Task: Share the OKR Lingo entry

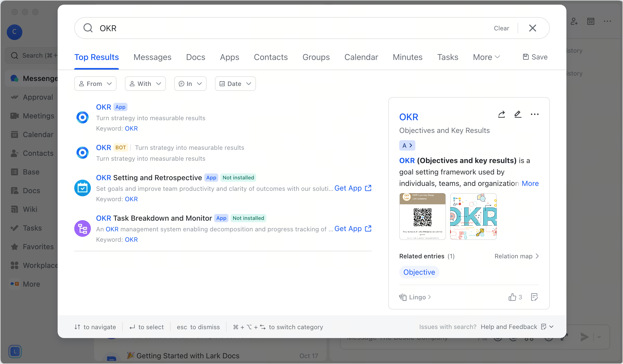Action: (x=501, y=114)
